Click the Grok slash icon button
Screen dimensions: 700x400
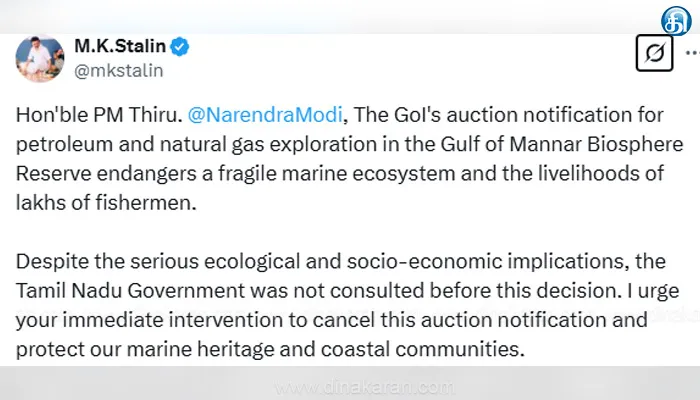pos(655,53)
